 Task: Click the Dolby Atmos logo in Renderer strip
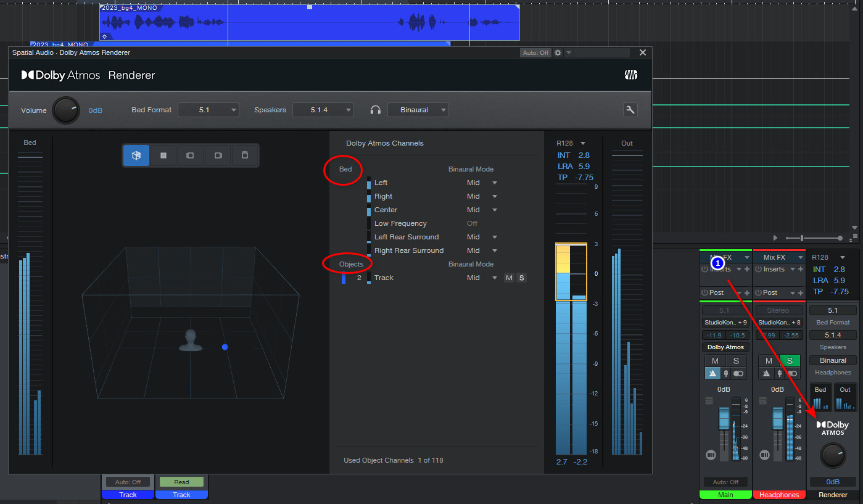pyautogui.click(x=833, y=428)
